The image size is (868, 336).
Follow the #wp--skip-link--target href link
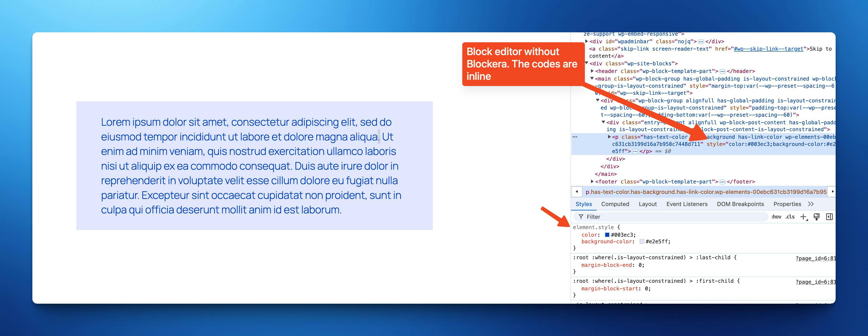pos(768,49)
